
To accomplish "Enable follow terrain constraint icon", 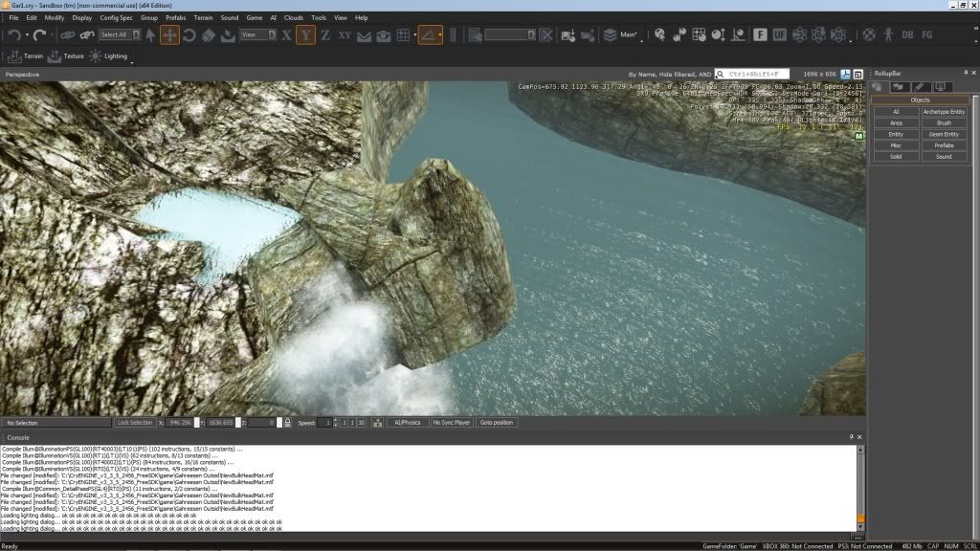I will (364, 35).
